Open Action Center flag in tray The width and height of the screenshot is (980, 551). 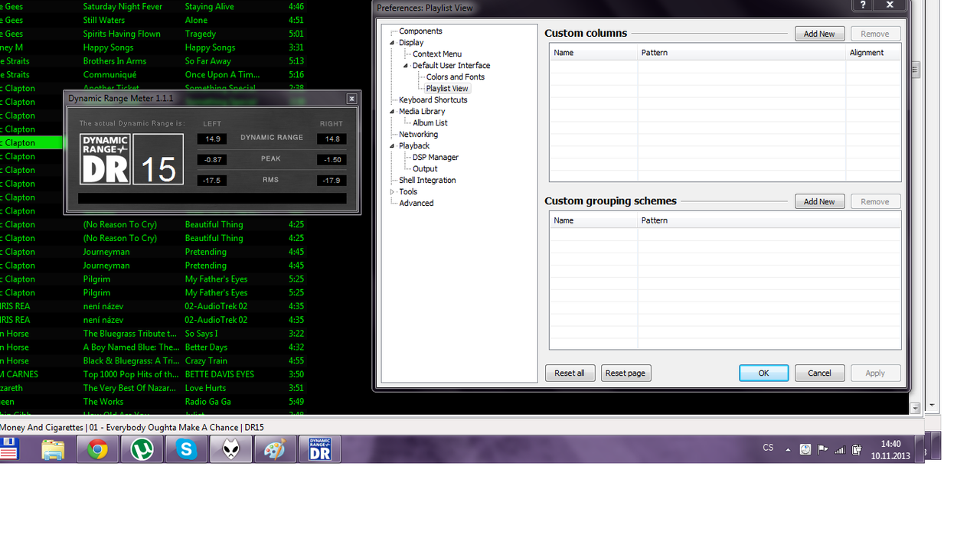tap(822, 450)
